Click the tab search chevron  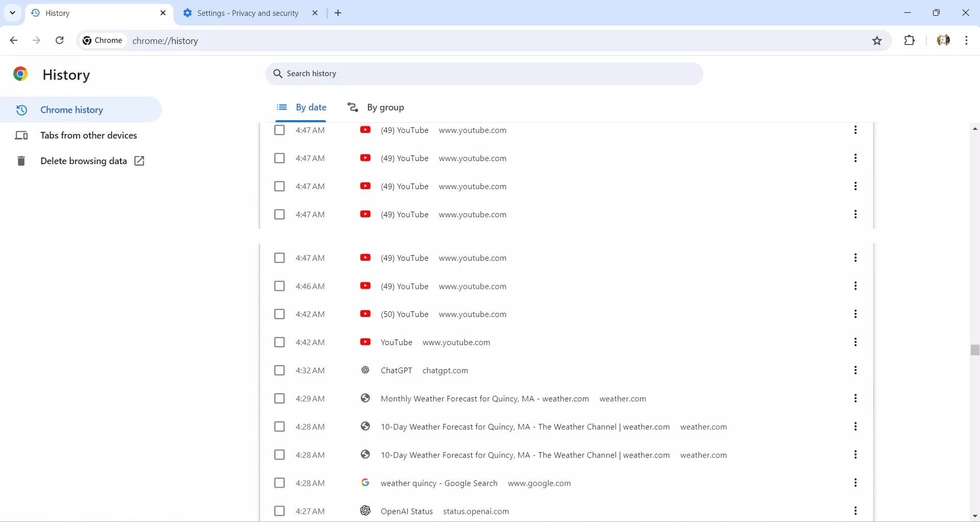point(12,13)
